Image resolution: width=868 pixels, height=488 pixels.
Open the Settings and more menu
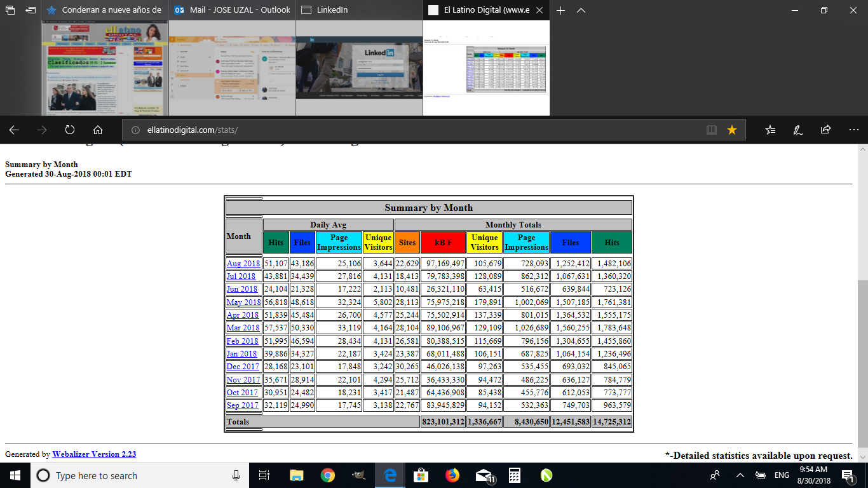pyautogui.click(x=854, y=130)
